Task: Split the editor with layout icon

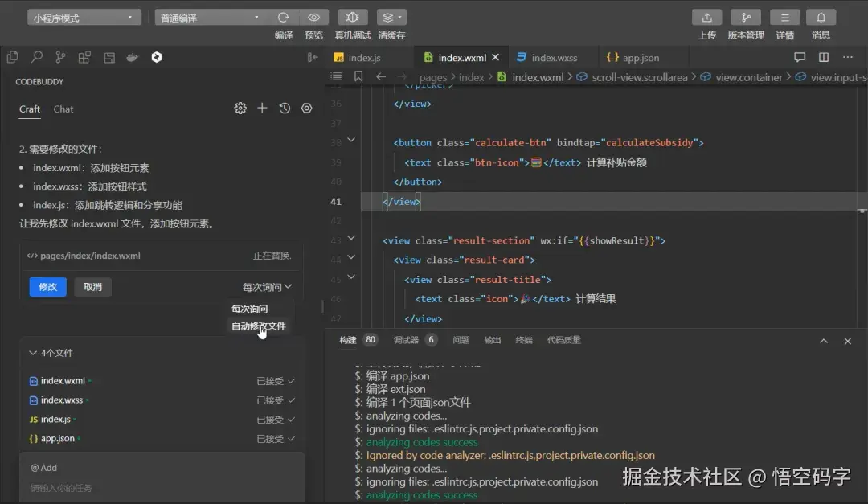Action: (x=824, y=57)
